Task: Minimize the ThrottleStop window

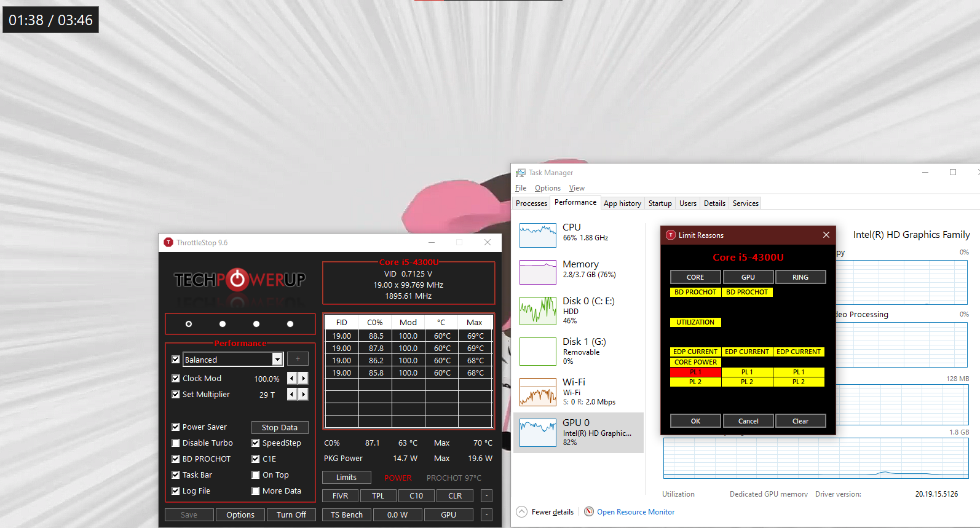Action: (x=432, y=242)
